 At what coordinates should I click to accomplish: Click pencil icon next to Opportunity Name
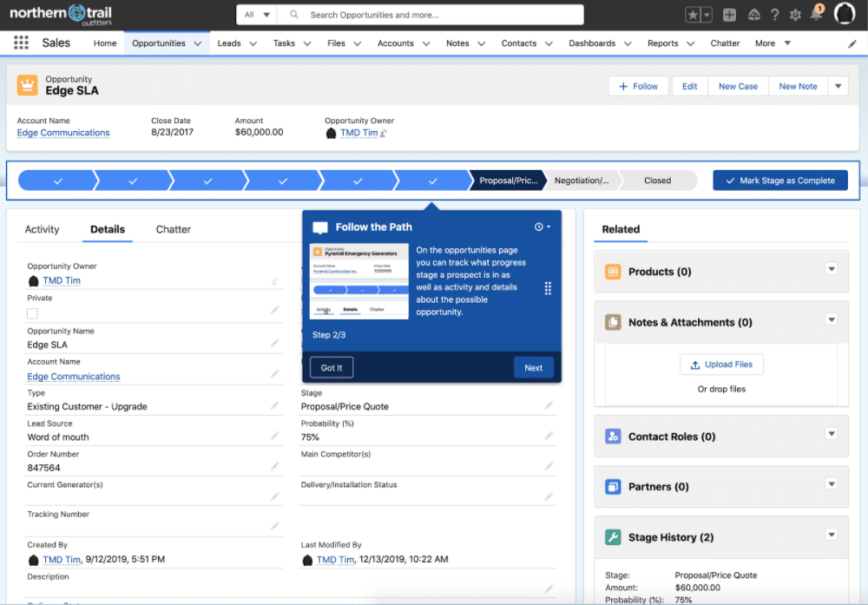[x=275, y=344]
